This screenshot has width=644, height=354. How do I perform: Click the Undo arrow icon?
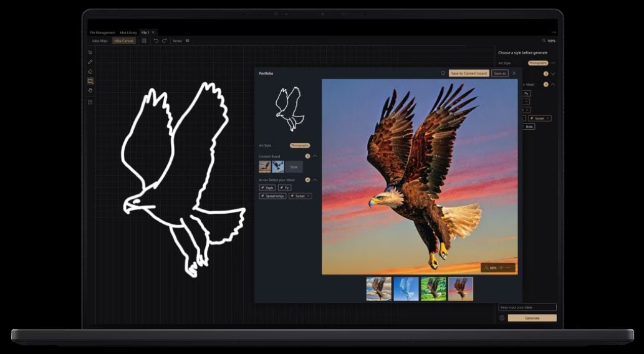tap(156, 41)
